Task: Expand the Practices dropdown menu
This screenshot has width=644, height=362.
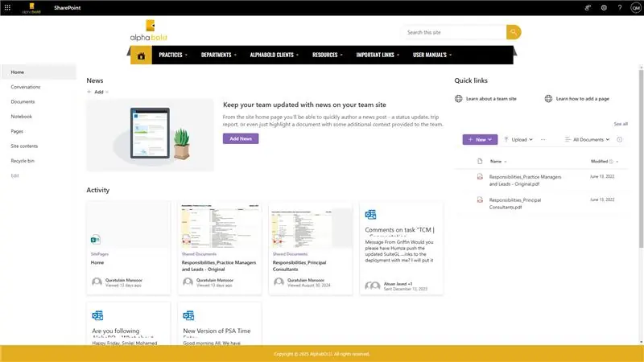Action: point(173,55)
